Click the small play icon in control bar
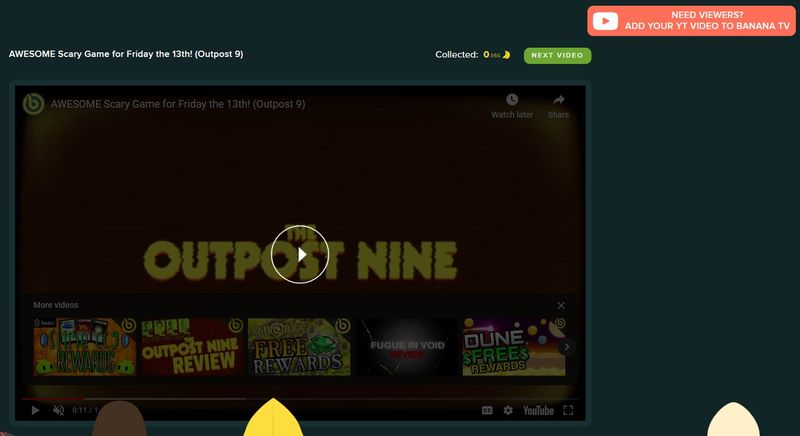The height and width of the screenshot is (436, 800). pos(35,410)
